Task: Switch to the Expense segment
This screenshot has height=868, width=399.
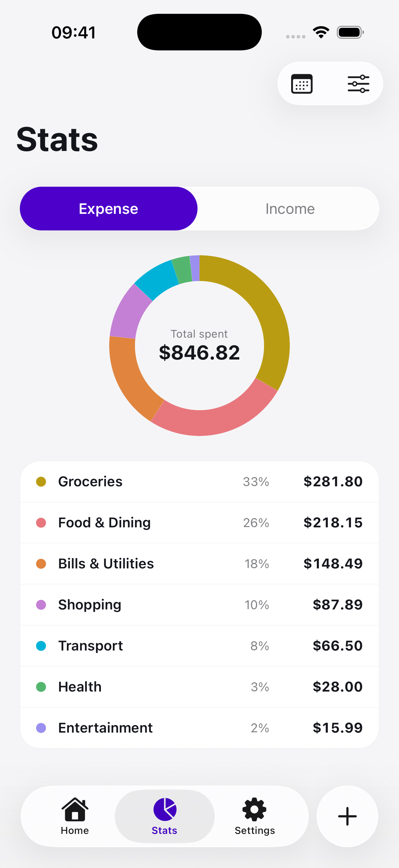Action: coord(109,209)
